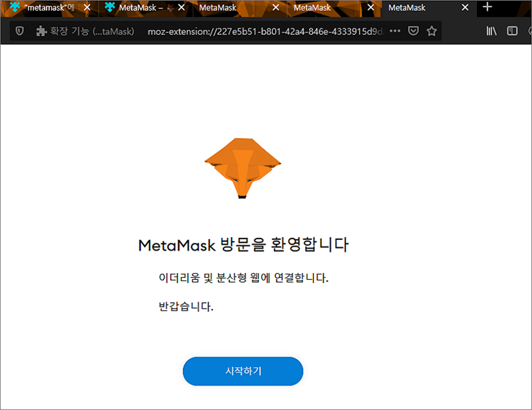Click the tracking protection shield icon

coord(20,31)
